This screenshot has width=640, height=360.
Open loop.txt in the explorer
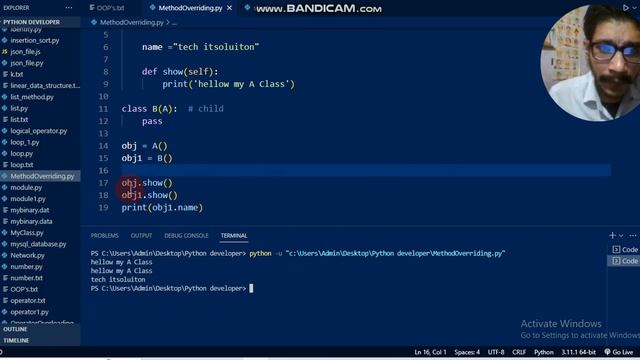click(x=22, y=165)
